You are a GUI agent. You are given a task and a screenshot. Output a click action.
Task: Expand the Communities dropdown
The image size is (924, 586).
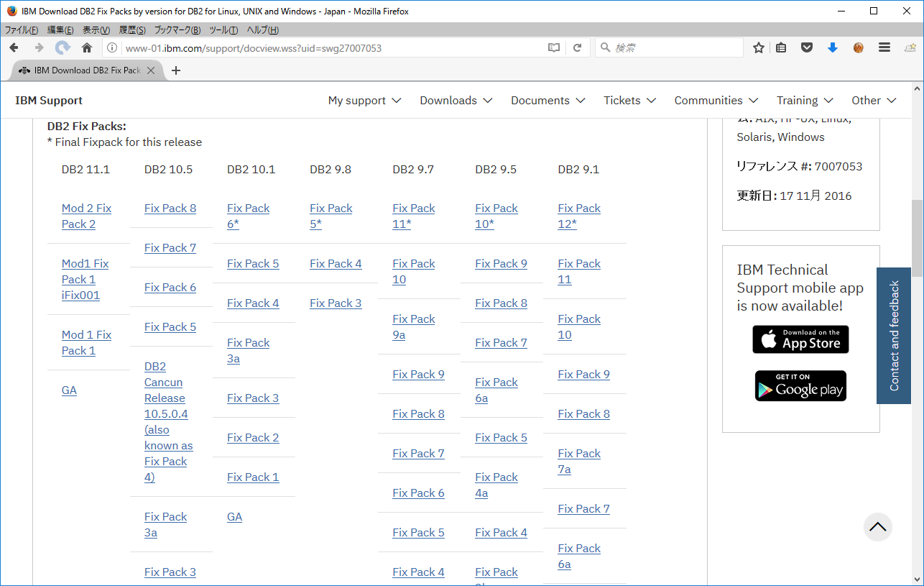pyautogui.click(x=716, y=101)
